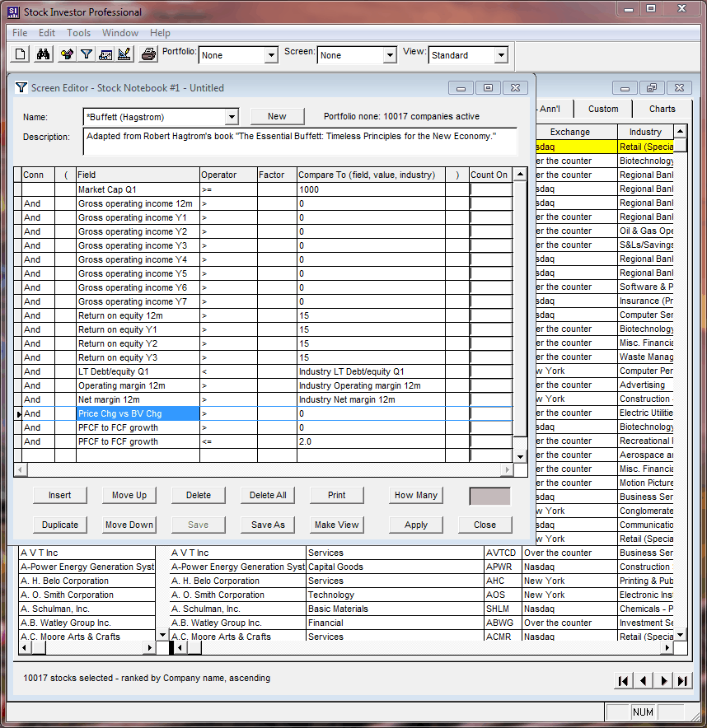Viewport: 707px width, 728px height.
Task: Click the printer icon in the toolbar
Action: point(148,55)
